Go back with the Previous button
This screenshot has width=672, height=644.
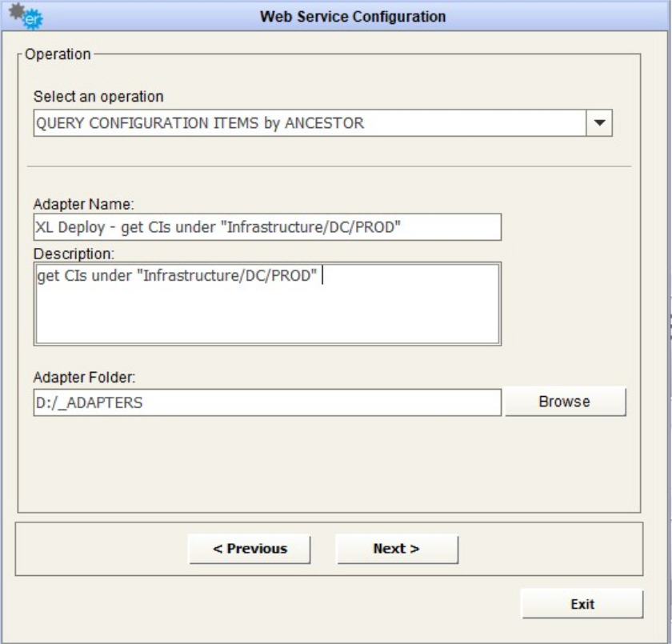point(250,549)
